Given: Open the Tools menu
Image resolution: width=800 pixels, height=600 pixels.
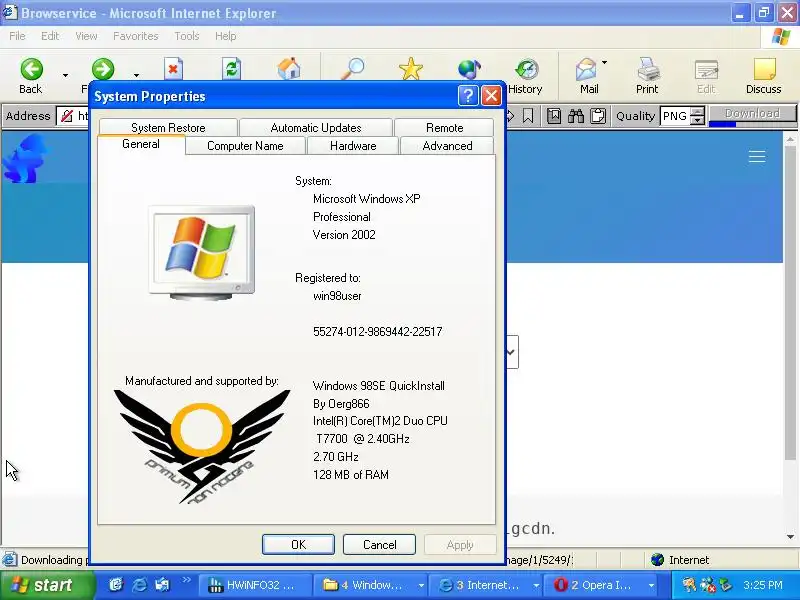Looking at the screenshot, I should [187, 36].
